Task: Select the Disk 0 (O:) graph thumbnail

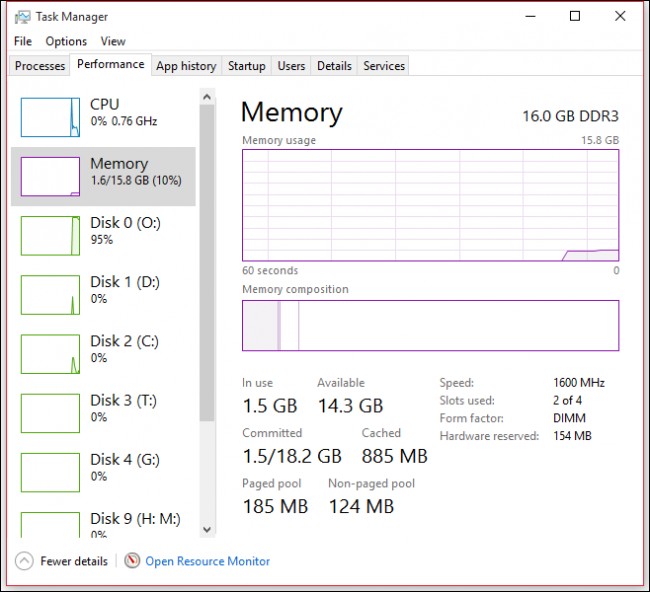Action: 50,235
